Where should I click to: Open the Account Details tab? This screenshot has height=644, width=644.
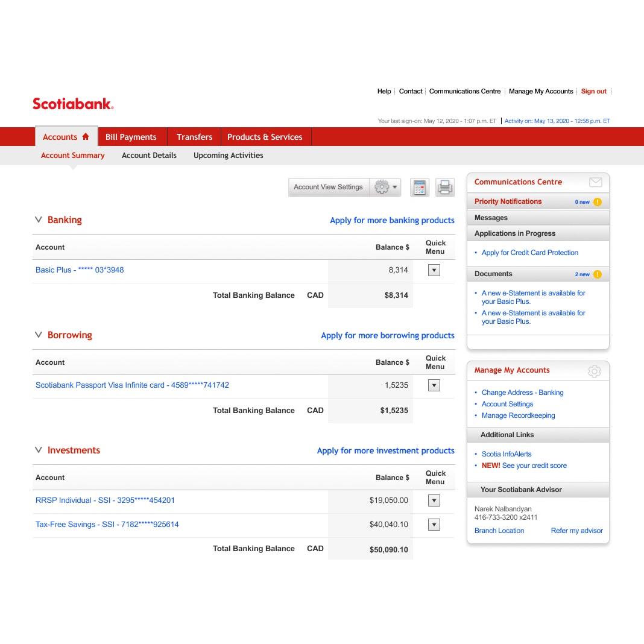tap(149, 156)
